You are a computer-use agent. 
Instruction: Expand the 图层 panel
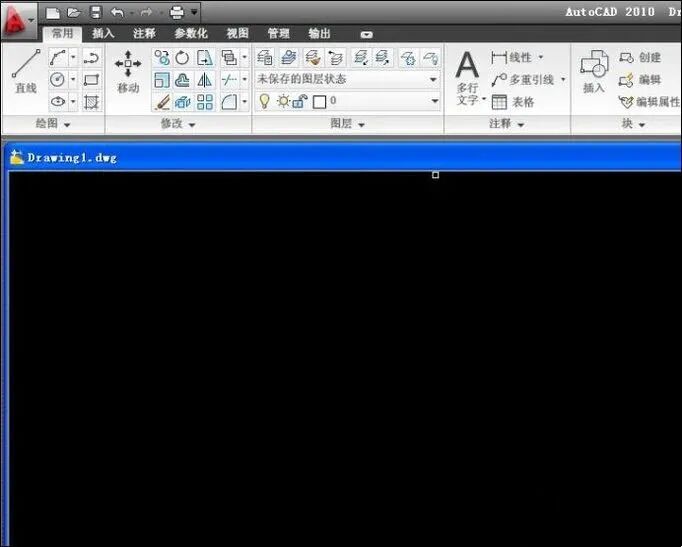point(347,124)
